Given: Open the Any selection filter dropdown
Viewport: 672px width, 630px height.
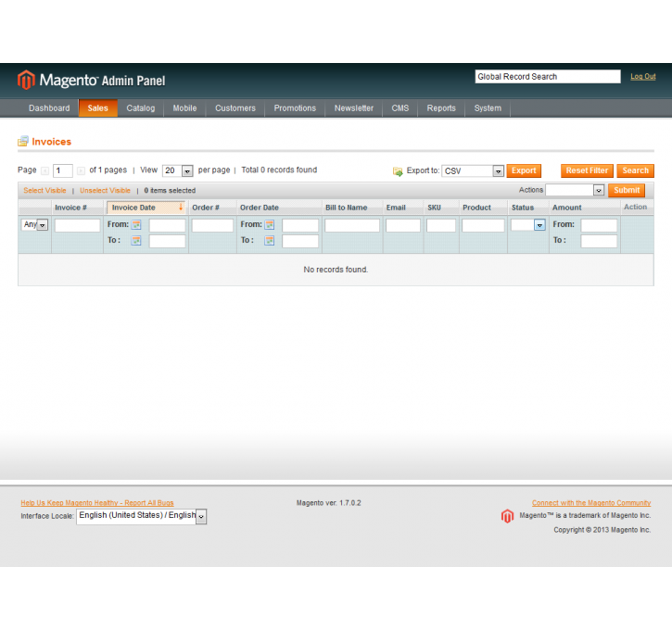Looking at the screenshot, I should (x=34, y=224).
